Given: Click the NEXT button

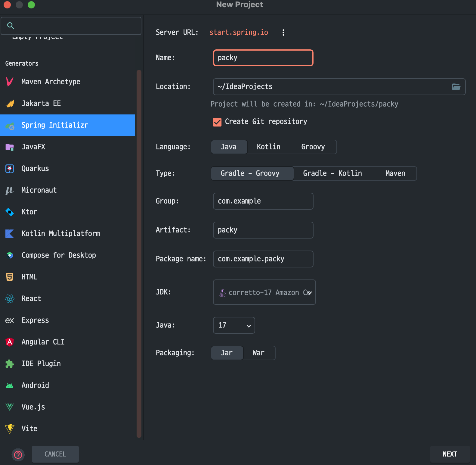Looking at the screenshot, I should coord(450,454).
